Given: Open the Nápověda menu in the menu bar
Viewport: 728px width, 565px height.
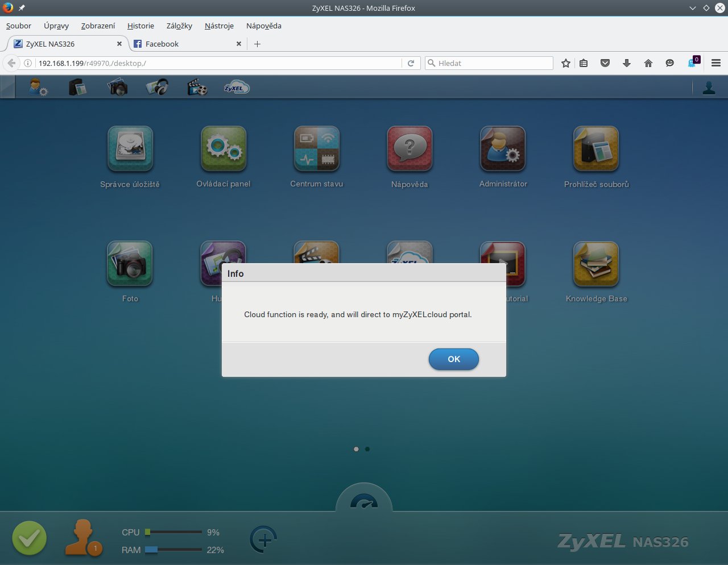Looking at the screenshot, I should click(264, 26).
